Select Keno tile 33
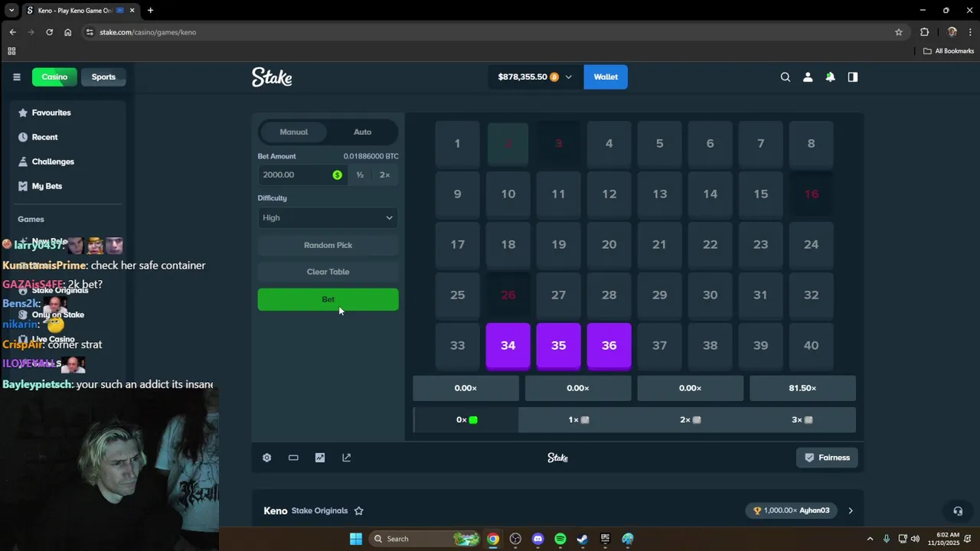The image size is (980, 551). [x=457, y=346]
